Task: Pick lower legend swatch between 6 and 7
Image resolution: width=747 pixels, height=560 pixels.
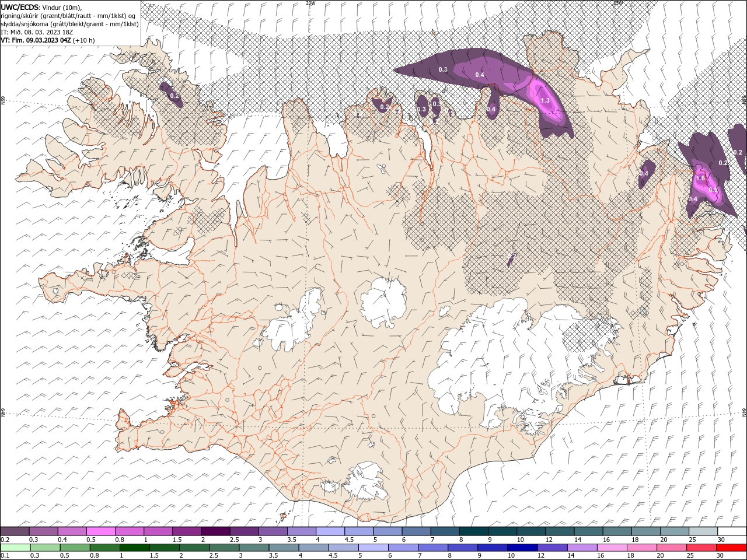Action: pyautogui.click(x=403, y=548)
